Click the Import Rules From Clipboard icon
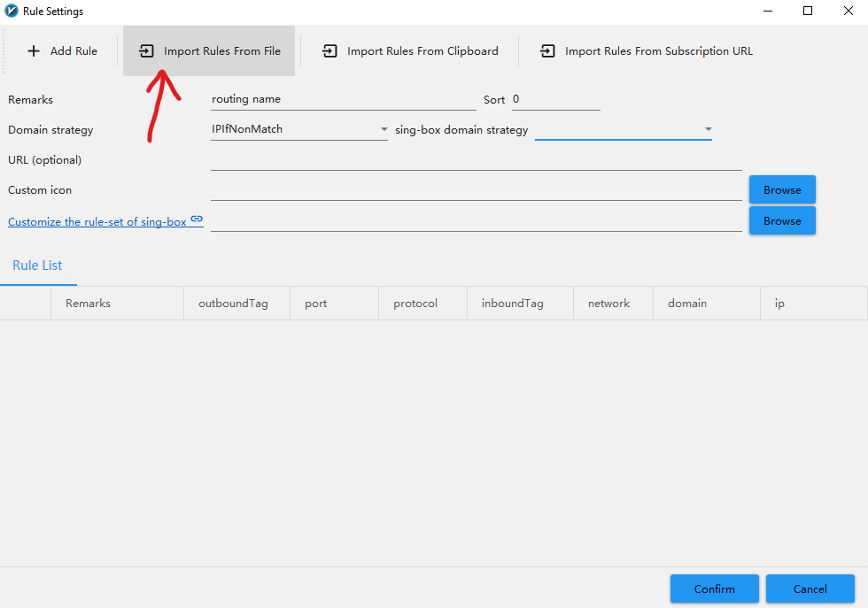868x608 pixels. [x=329, y=51]
